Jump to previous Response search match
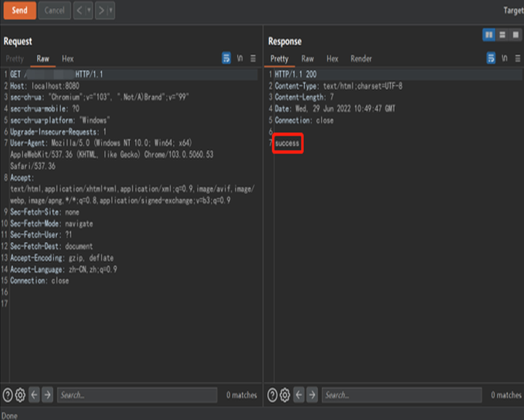This screenshot has width=524, height=420. pyautogui.click(x=299, y=395)
